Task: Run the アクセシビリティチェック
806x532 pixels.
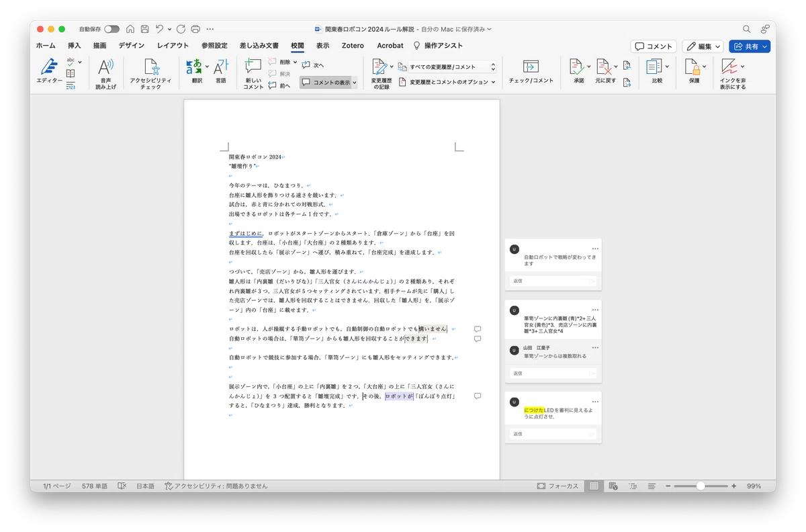Action: pos(151,74)
